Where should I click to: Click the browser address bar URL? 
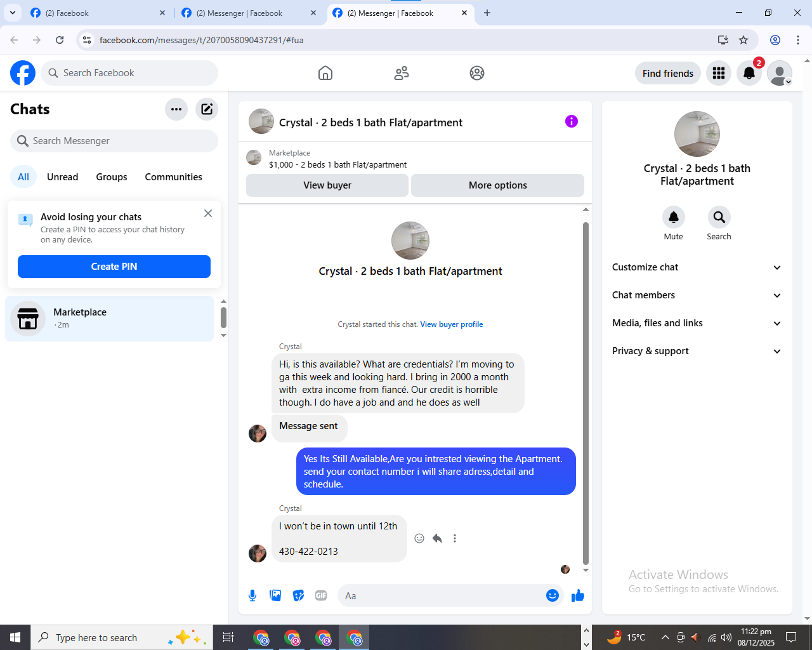202,40
